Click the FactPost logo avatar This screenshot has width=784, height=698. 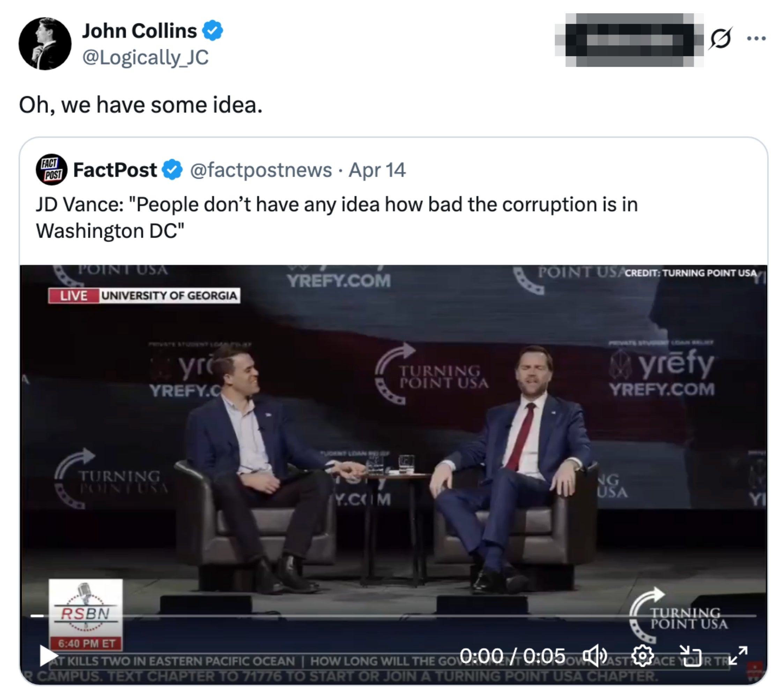coord(51,170)
